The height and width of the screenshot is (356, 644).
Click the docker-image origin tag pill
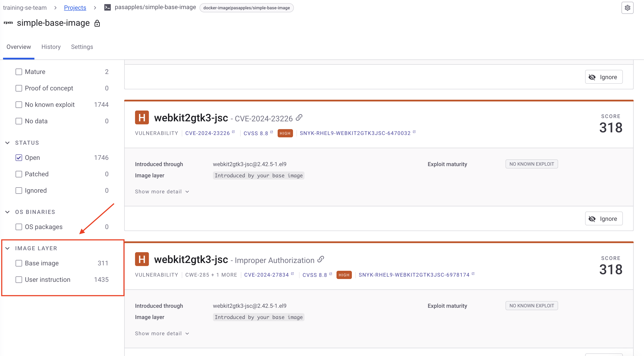coord(246,8)
